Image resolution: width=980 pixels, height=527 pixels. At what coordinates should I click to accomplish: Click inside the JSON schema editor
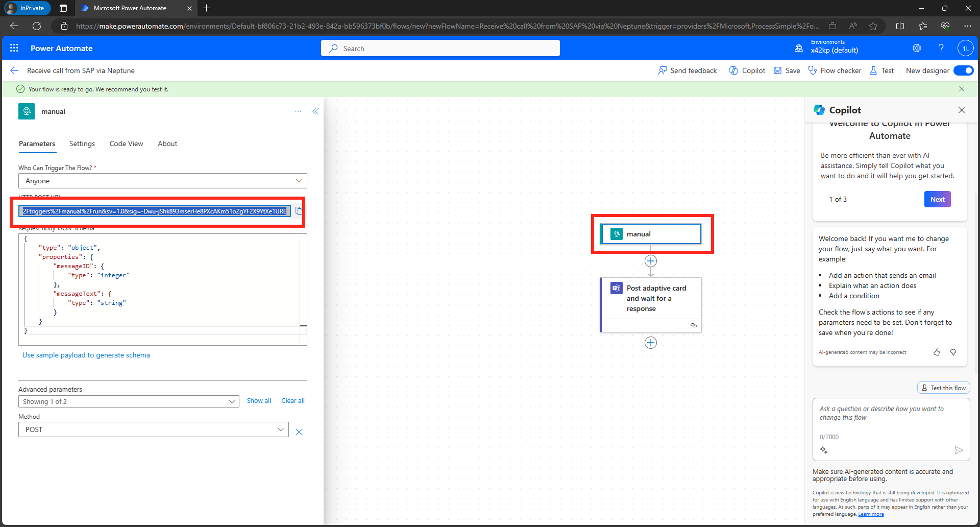click(163, 290)
